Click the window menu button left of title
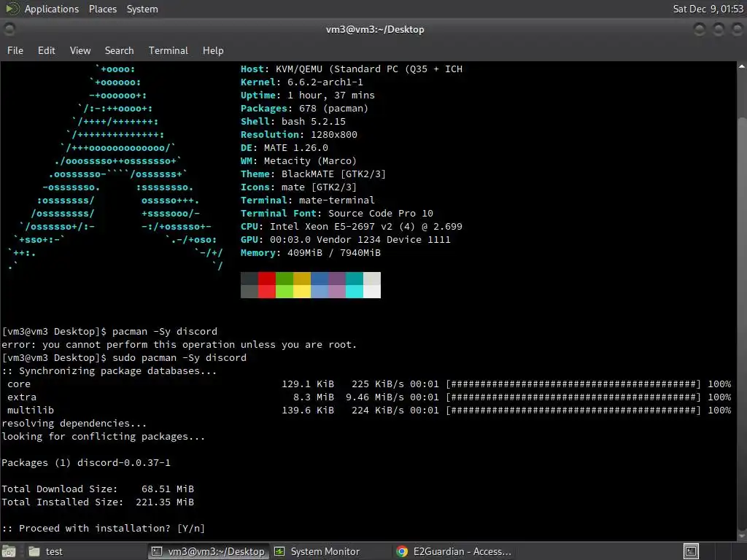This screenshot has height=560, width=747. click(x=9, y=29)
